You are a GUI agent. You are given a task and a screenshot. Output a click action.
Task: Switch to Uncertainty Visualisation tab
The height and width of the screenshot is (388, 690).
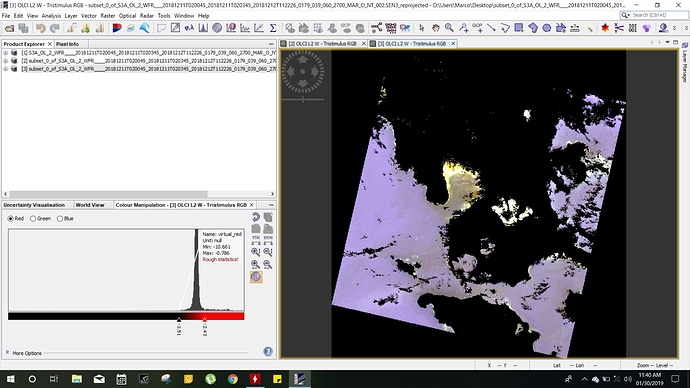tap(34, 205)
